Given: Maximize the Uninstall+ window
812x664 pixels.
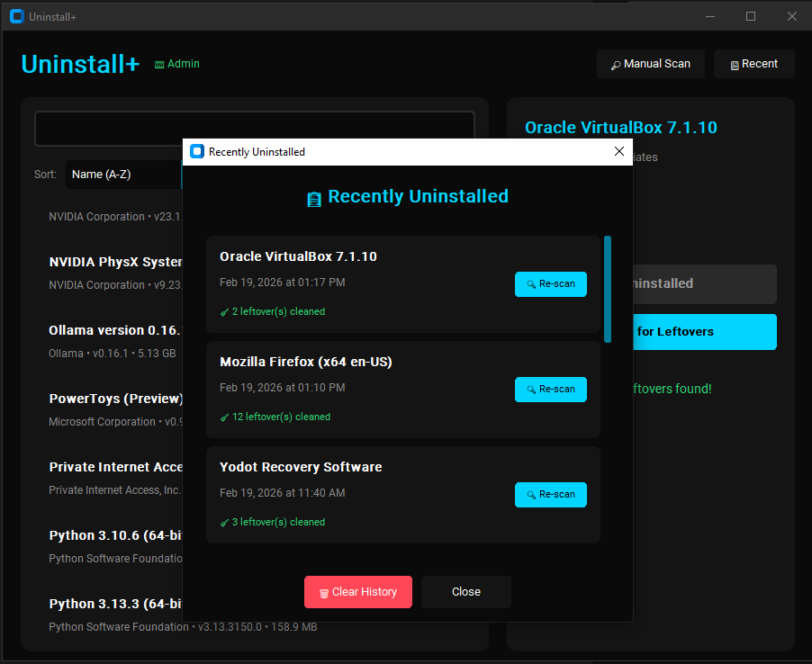Looking at the screenshot, I should pyautogui.click(x=751, y=16).
